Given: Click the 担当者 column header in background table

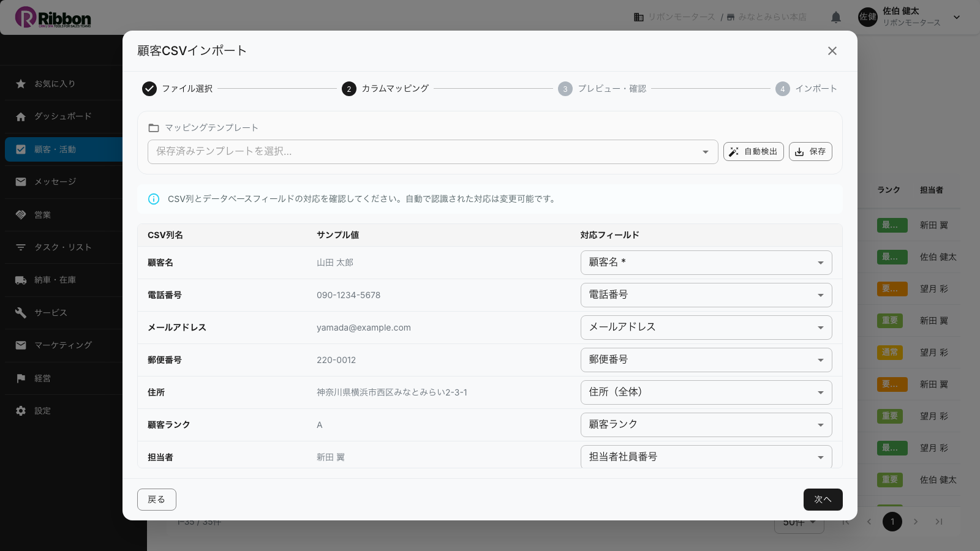Looking at the screenshot, I should [932, 190].
